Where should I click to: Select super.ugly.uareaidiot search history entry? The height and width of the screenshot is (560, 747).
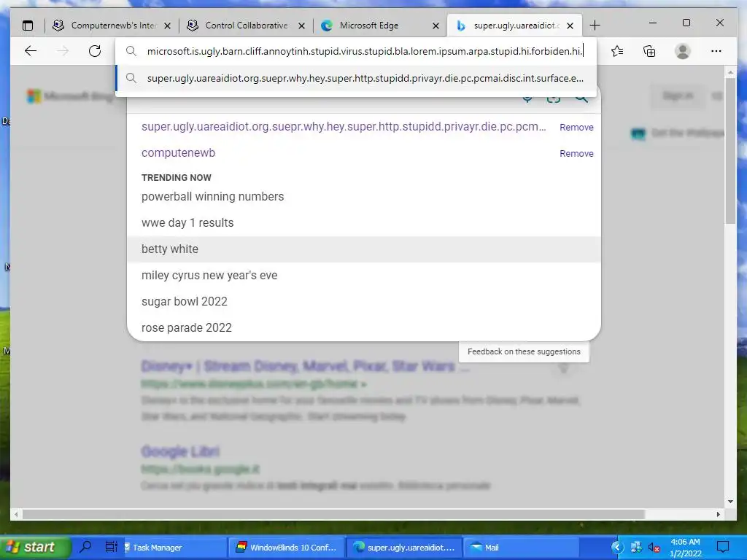pos(344,127)
